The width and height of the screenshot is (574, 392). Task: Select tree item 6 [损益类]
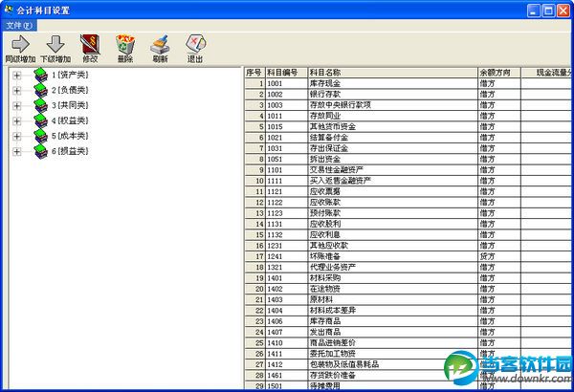click(x=70, y=151)
